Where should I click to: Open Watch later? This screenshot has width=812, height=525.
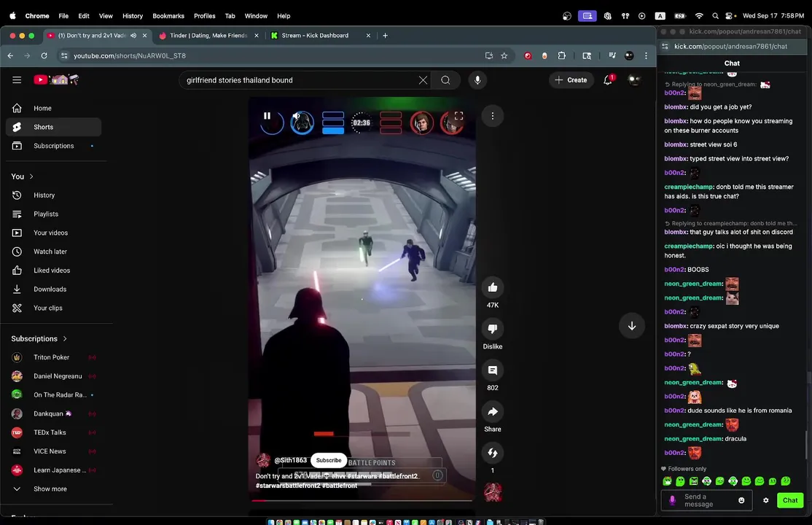(53, 252)
